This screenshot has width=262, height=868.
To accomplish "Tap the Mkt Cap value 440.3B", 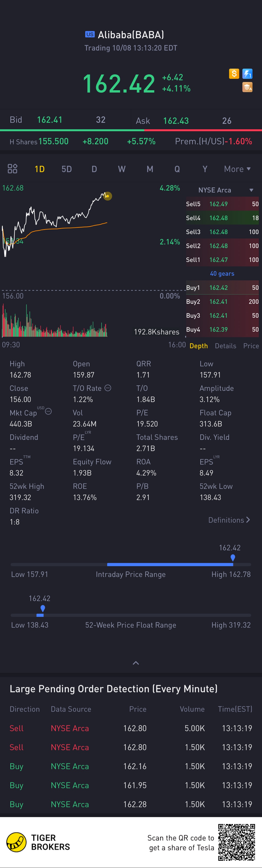I will pyautogui.click(x=21, y=424).
